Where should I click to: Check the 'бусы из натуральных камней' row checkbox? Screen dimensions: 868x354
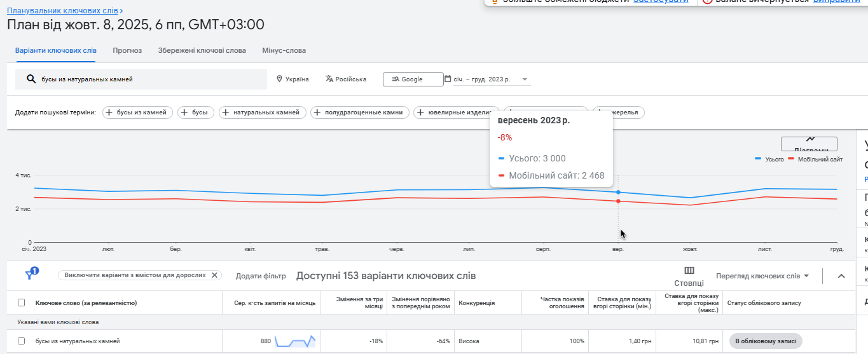(x=22, y=341)
